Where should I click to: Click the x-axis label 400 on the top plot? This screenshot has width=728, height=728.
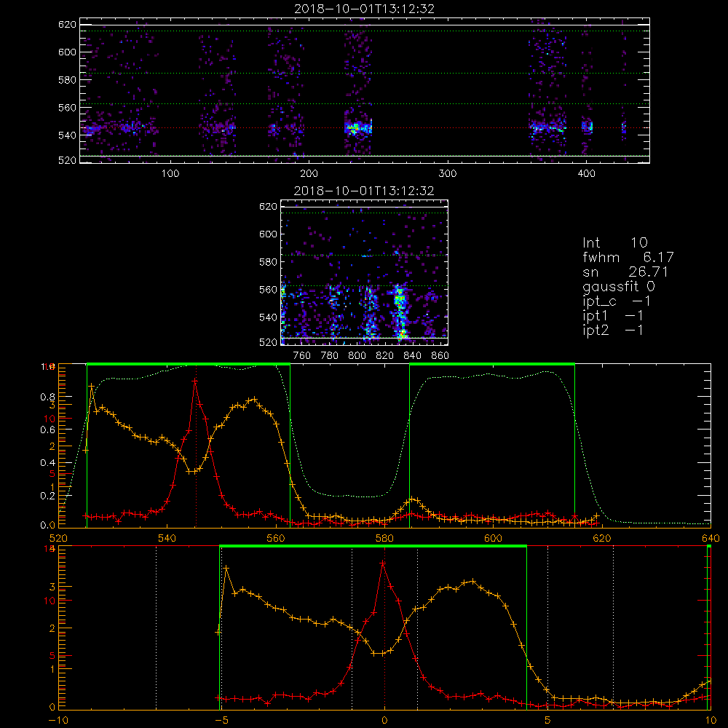point(586,173)
